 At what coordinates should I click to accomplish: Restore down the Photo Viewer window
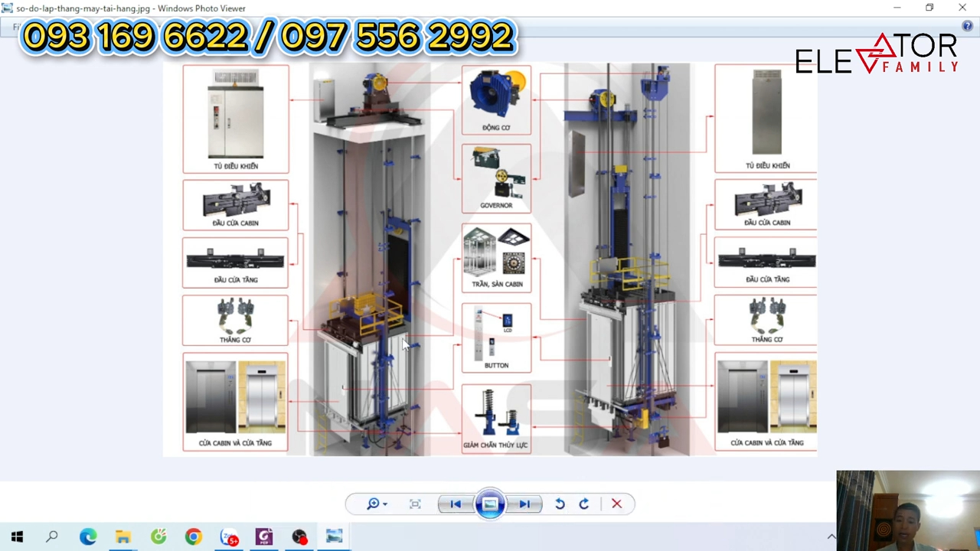tap(929, 8)
